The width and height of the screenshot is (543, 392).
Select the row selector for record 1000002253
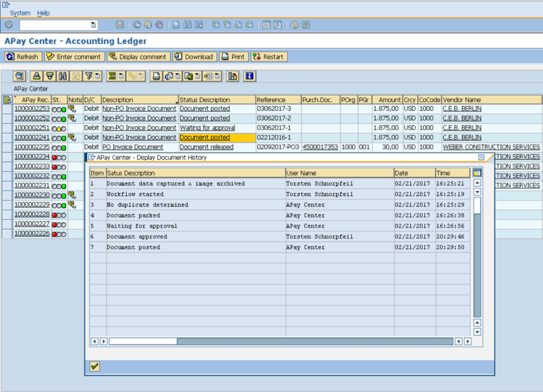point(7,109)
